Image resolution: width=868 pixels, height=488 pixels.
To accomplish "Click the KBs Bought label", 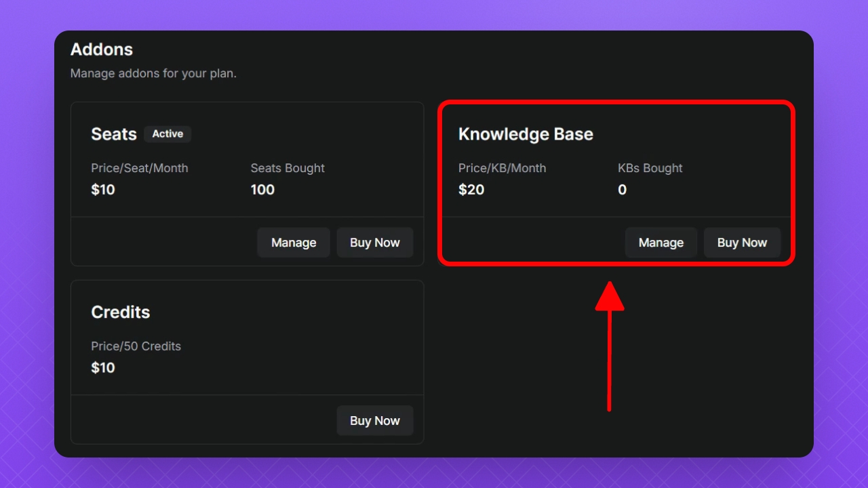I will tap(650, 168).
